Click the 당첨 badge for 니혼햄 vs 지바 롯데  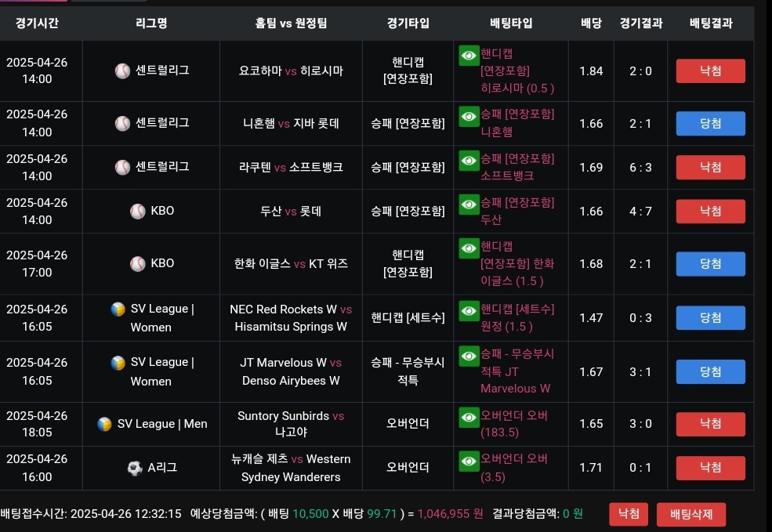tap(710, 123)
